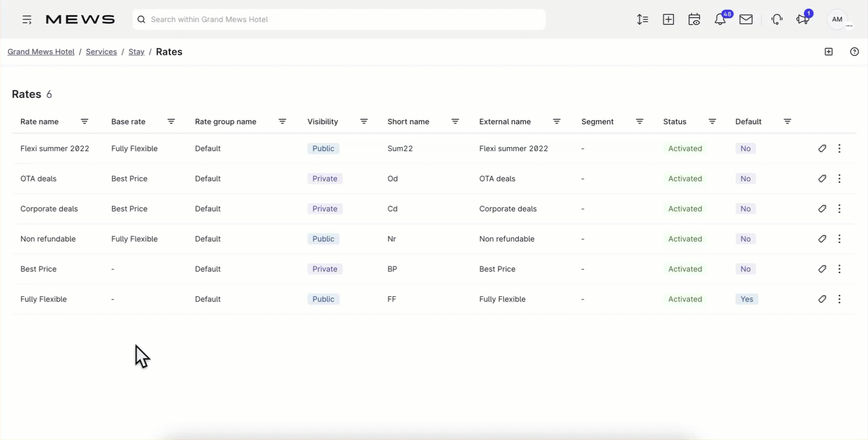The height and width of the screenshot is (440, 868).
Task: Click Private visibility tag of OTA deals
Action: tap(325, 179)
